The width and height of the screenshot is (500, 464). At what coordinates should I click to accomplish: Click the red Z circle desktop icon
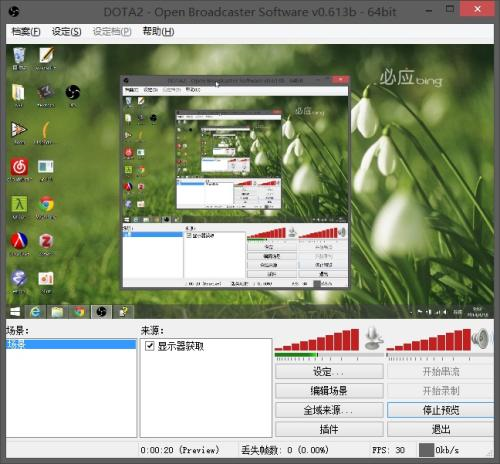click(x=46, y=241)
